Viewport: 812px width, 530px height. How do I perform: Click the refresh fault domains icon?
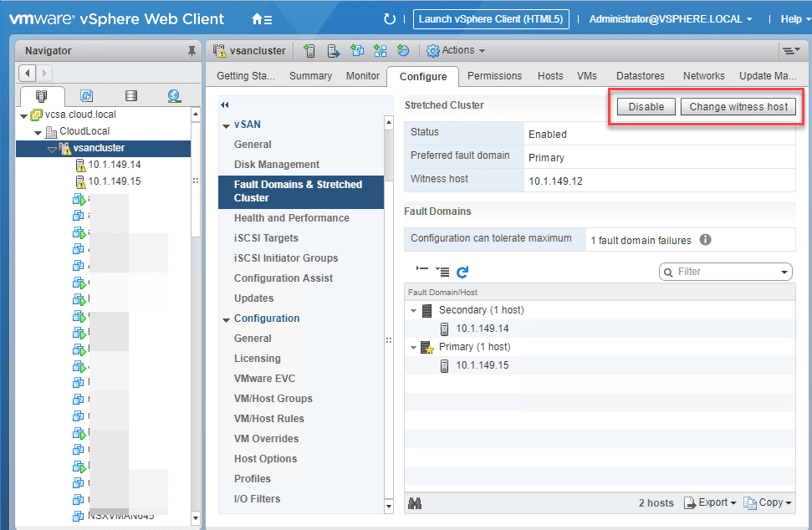[x=462, y=272]
